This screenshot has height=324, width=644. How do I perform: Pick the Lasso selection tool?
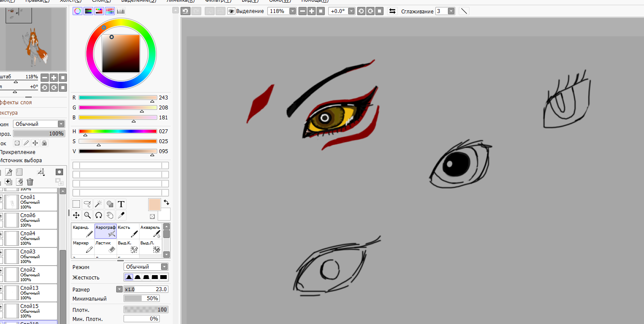pyautogui.click(x=87, y=204)
